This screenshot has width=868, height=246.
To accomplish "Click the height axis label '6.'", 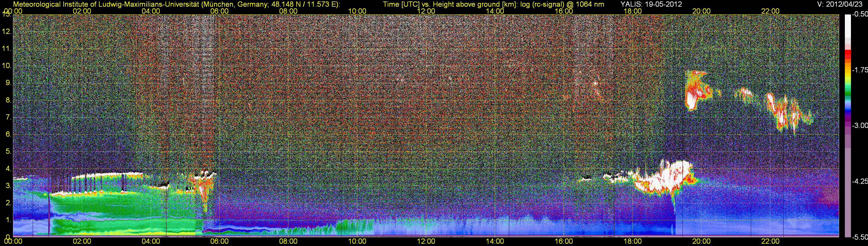I will [8, 134].
